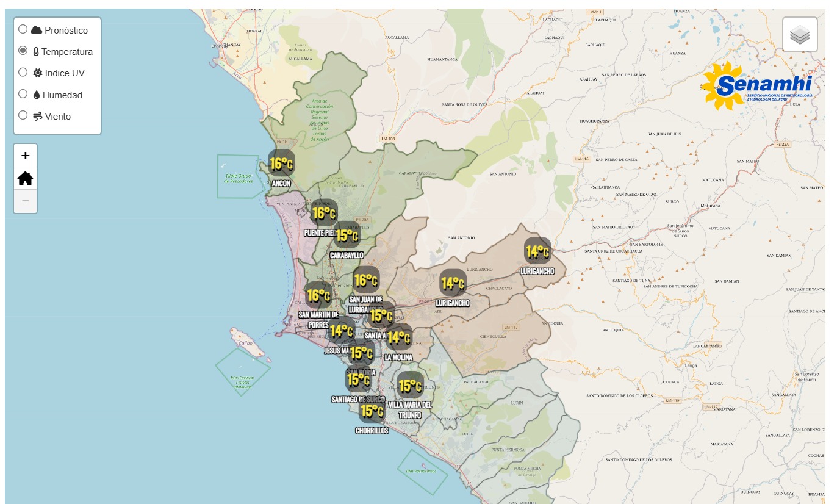Screen dimensions: 837x504
Task: Open the San Martin de Porres 16°C marker
Action: point(318,295)
